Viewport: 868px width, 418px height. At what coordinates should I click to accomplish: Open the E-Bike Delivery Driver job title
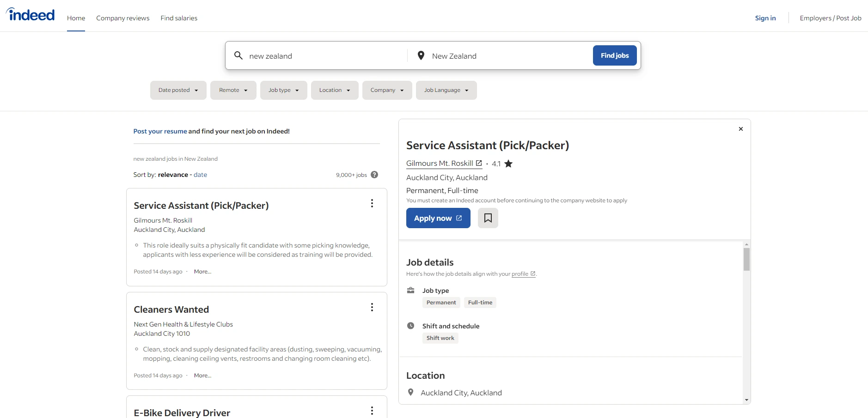point(182,413)
